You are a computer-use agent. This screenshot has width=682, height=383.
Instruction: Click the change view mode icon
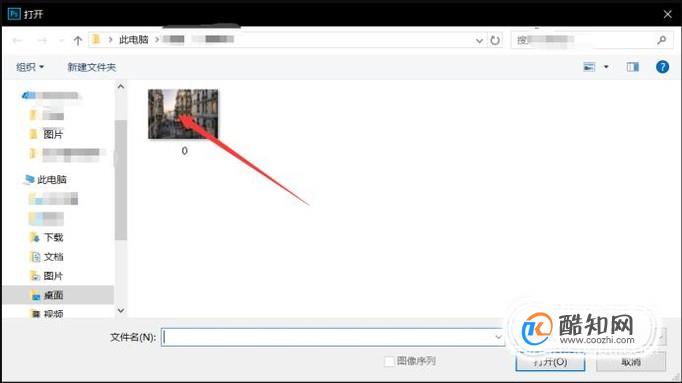point(589,67)
